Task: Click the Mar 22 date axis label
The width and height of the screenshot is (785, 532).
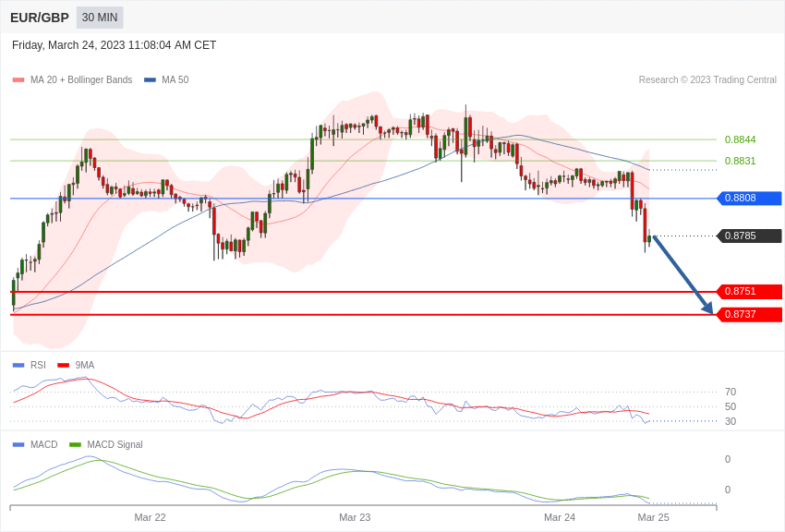Action: point(150,517)
